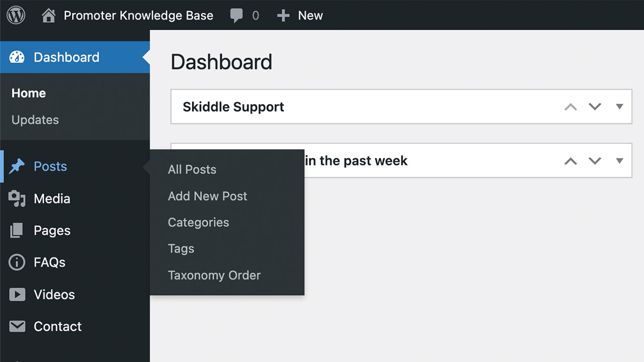Choose Add New Post submenu item
This screenshot has height=362, width=644.
(207, 196)
